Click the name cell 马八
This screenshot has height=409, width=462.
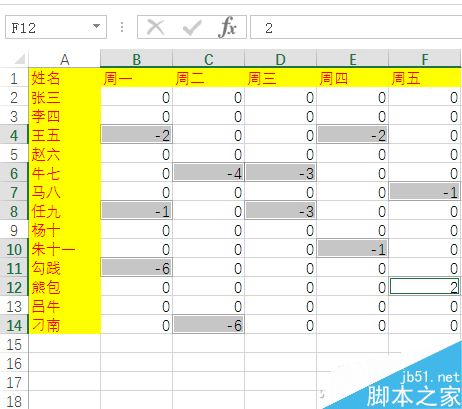pyautogui.click(x=64, y=192)
